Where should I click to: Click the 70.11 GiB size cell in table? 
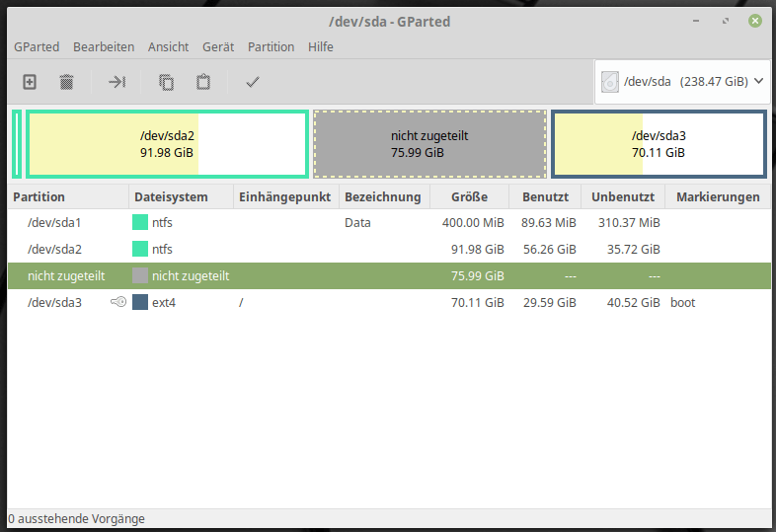[x=478, y=302]
